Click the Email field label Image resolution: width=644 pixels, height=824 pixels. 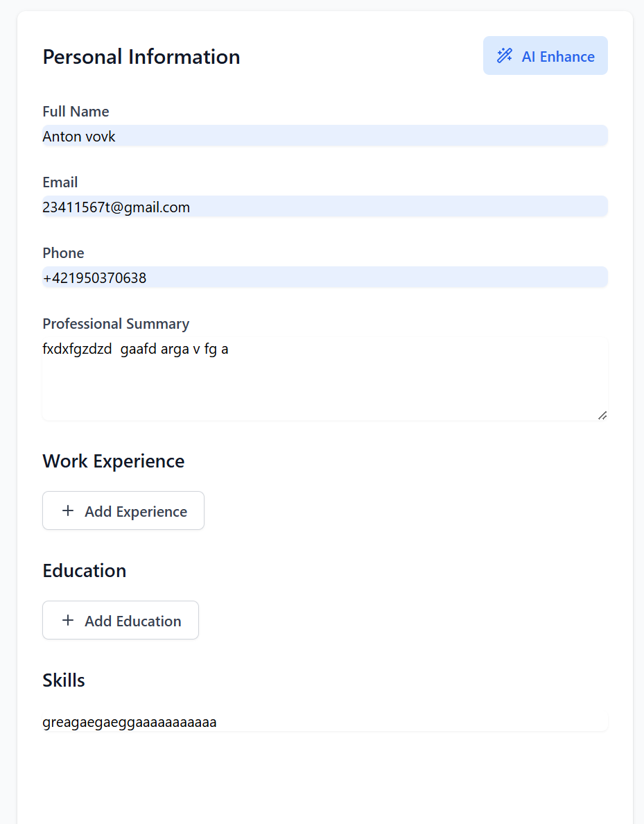[60, 182]
